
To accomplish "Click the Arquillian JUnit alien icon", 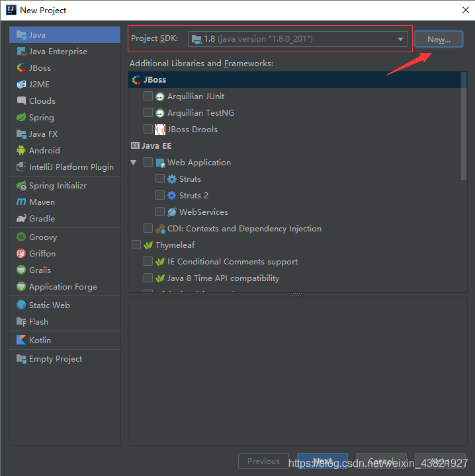I will [x=160, y=97].
